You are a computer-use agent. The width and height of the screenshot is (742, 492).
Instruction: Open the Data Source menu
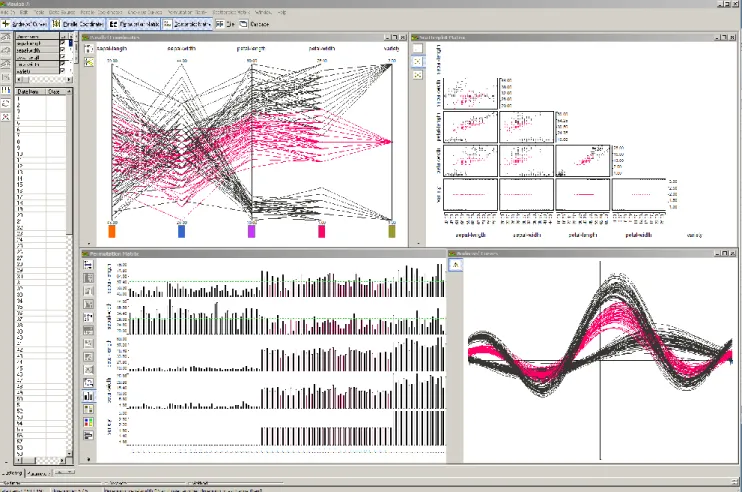62,12
